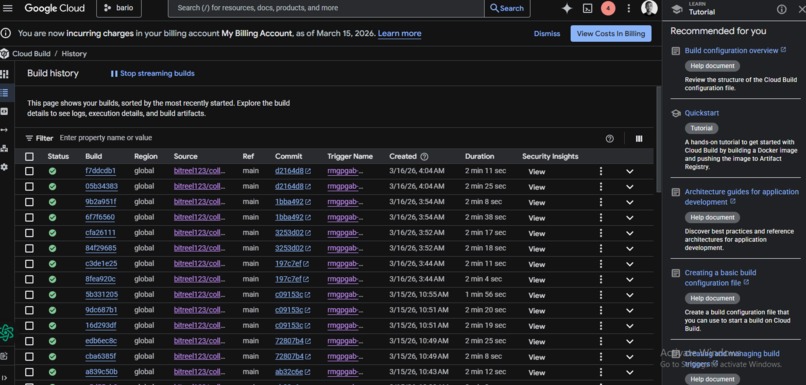Screen dimensions: 806x385
Task: Open the ChatGPT floating icon at left edge
Action: [7, 333]
